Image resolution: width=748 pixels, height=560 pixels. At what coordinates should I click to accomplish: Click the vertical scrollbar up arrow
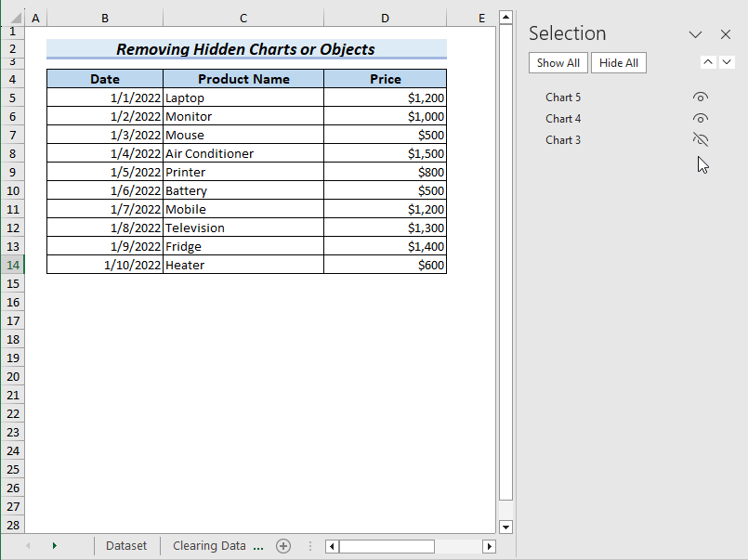tap(505, 16)
